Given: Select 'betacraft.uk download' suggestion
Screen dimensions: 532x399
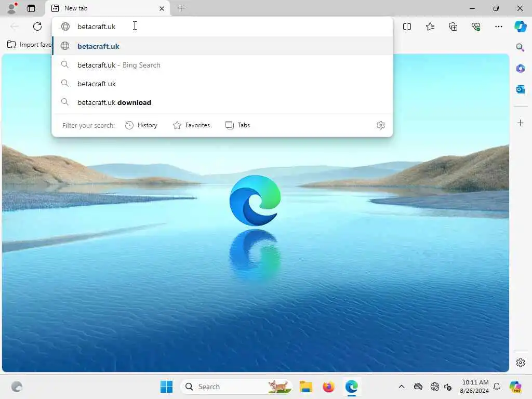Looking at the screenshot, I should click(x=222, y=102).
